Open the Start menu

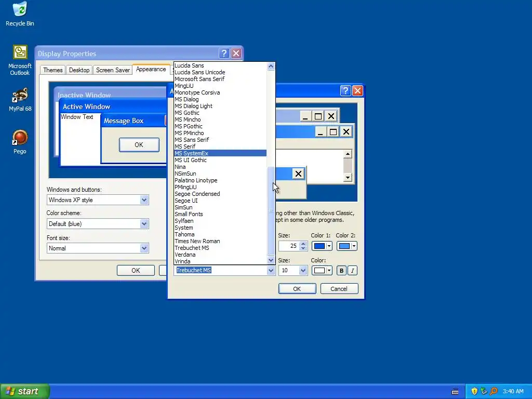[25, 391]
